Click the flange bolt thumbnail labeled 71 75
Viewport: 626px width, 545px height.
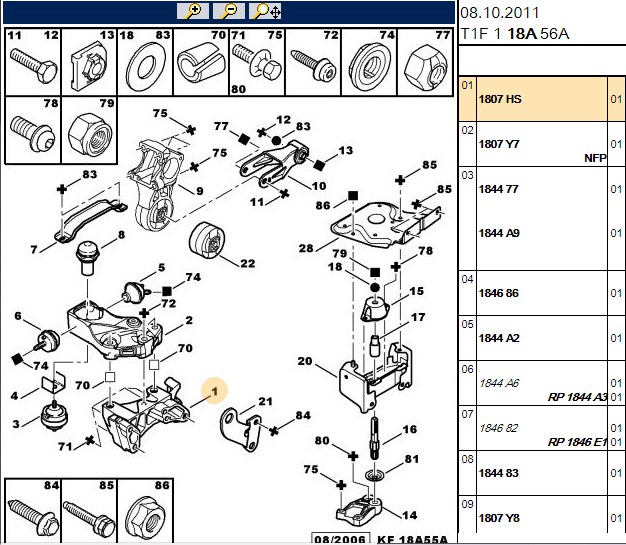tap(258, 61)
